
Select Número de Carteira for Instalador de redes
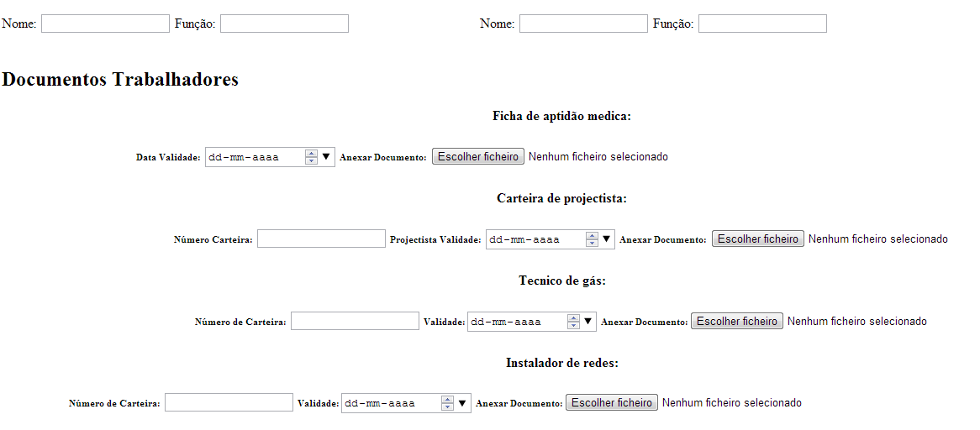pyautogui.click(x=229, y=403)
